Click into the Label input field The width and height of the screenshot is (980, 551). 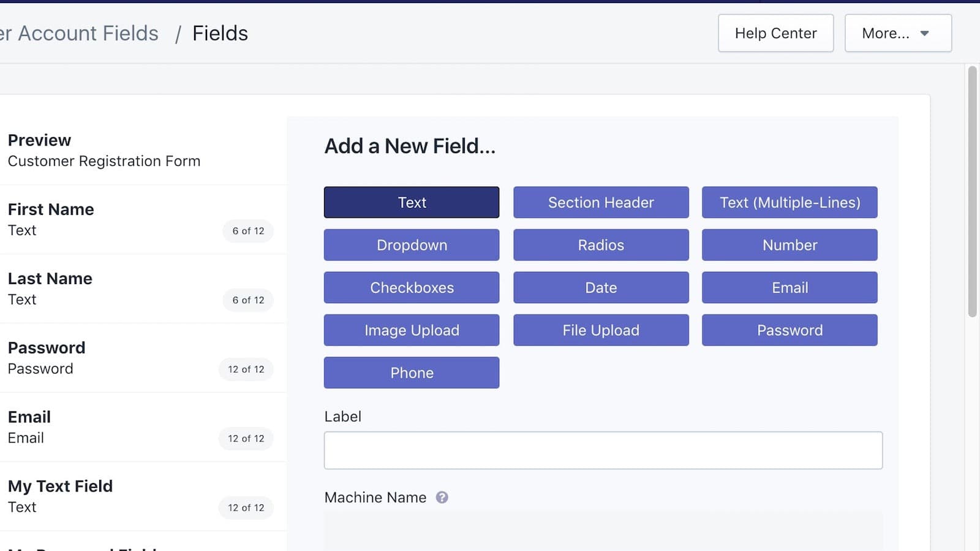[x=603, y=450]
